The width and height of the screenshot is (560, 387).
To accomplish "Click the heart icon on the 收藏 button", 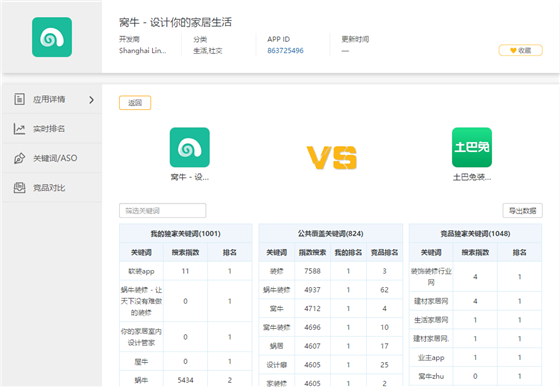I will tap(513, 51).
